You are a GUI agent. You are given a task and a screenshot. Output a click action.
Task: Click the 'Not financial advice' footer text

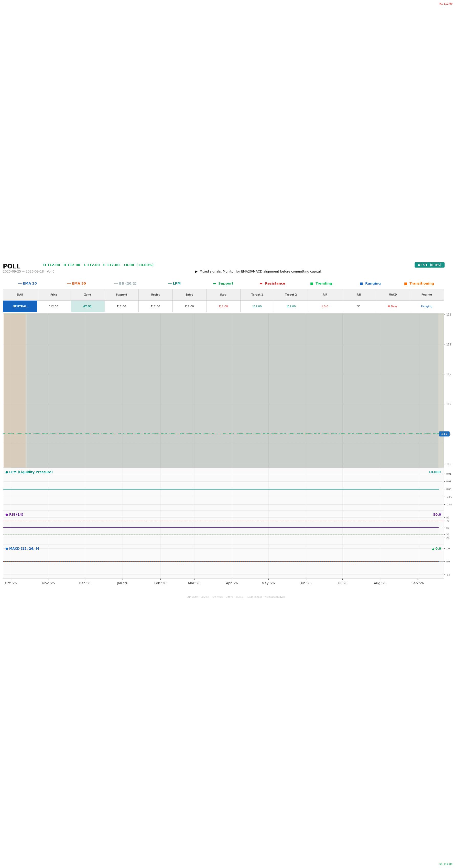coord(275,597)
